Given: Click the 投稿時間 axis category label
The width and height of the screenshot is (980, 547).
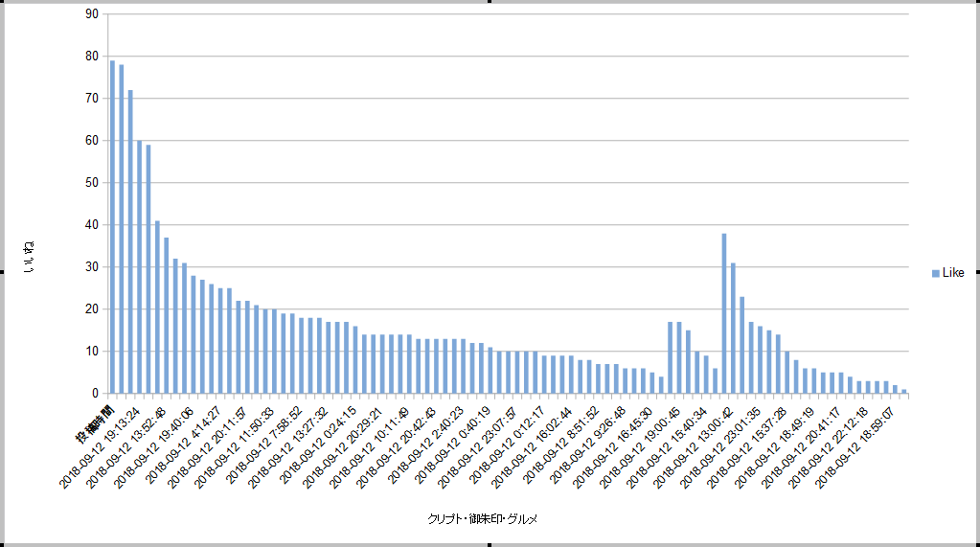Looking at the screenshot, I should [x=96, y=422].
